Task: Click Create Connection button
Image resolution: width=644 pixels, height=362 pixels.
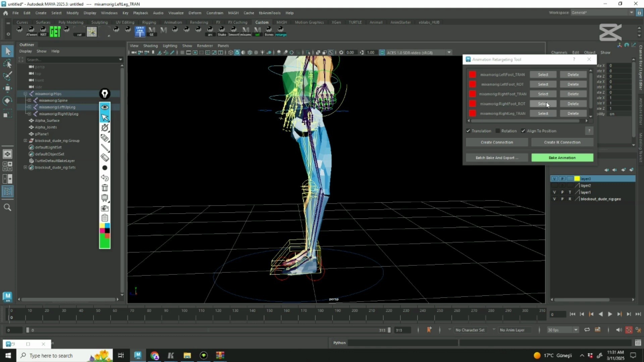Action: (x=497, y=142)
